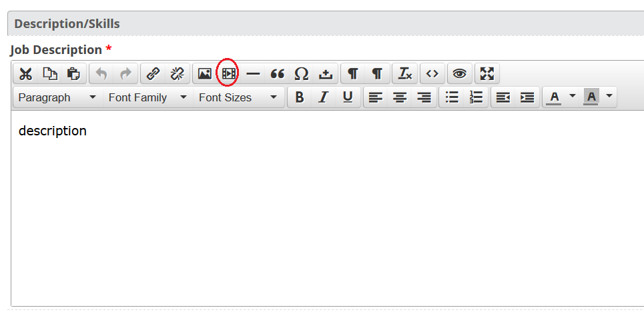Insert a link with chain icon
The height and width of the screenshot is (314, 644).
153,74
